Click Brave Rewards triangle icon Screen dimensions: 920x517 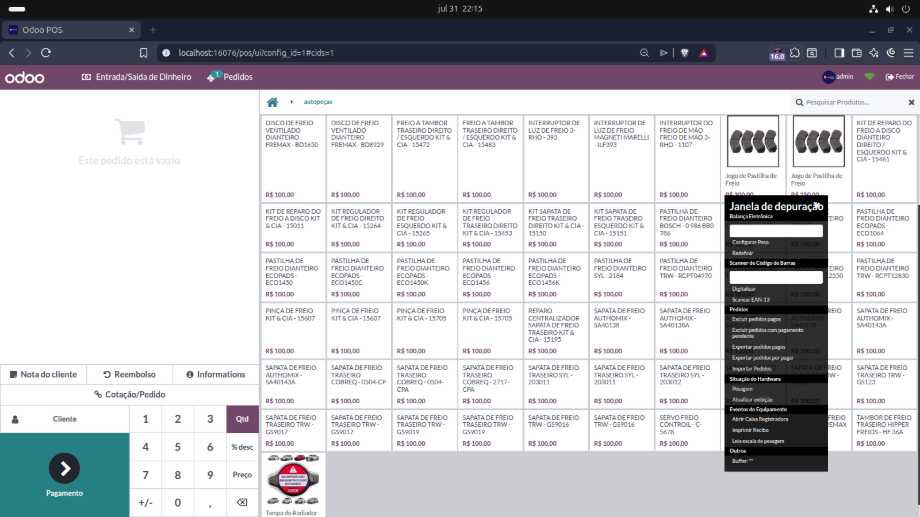coord(704,53)
